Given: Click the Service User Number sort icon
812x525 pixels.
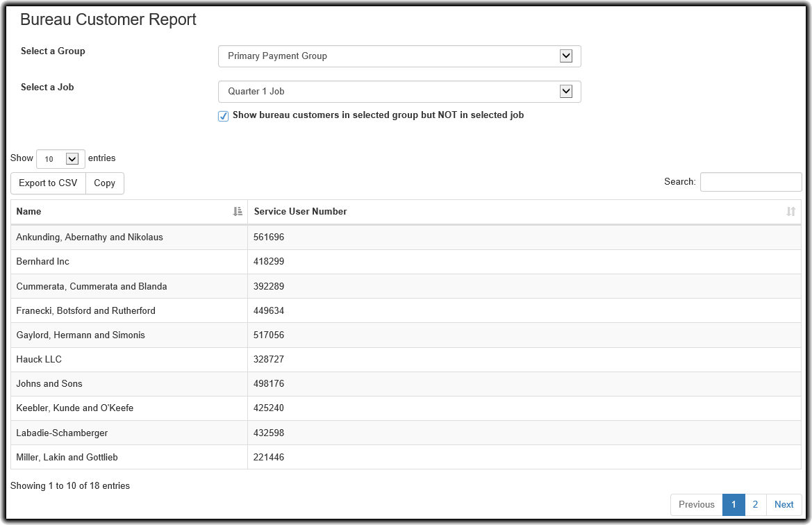Looking at the screenshot, I should click(x=790, y=212).
